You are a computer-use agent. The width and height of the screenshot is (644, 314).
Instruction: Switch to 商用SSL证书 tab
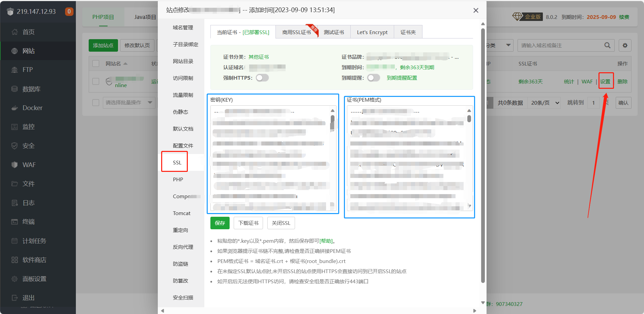[x=297, y=32]
